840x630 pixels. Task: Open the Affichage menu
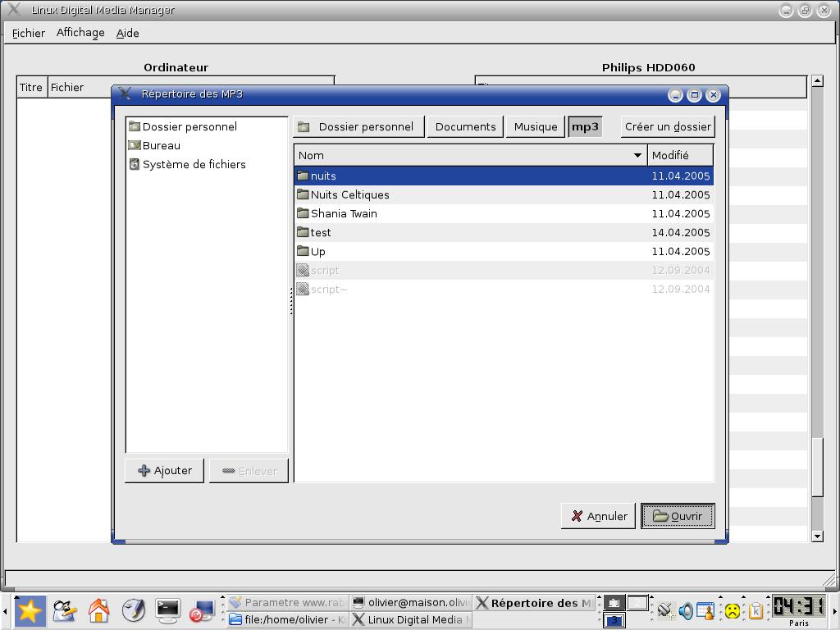point(80,33)
